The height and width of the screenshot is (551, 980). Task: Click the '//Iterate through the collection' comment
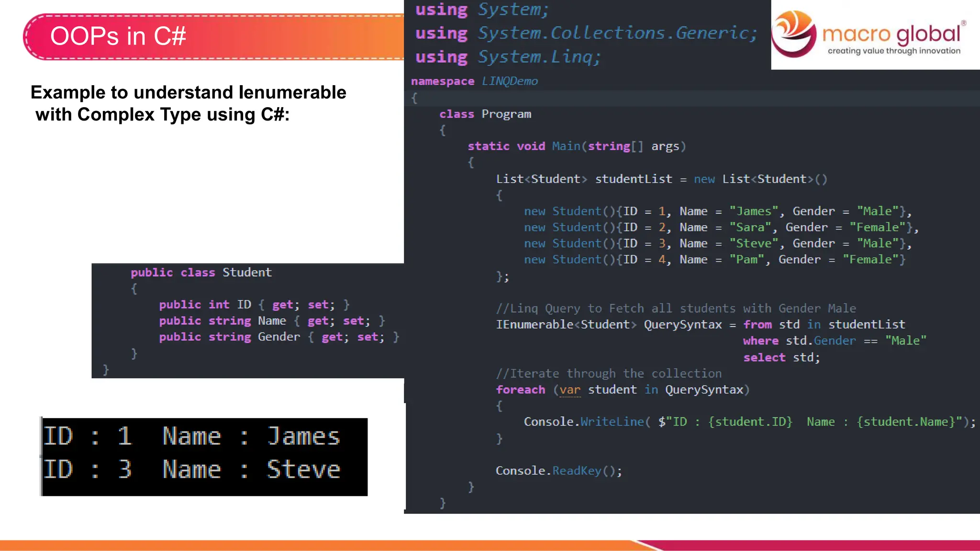coord(609,374)
